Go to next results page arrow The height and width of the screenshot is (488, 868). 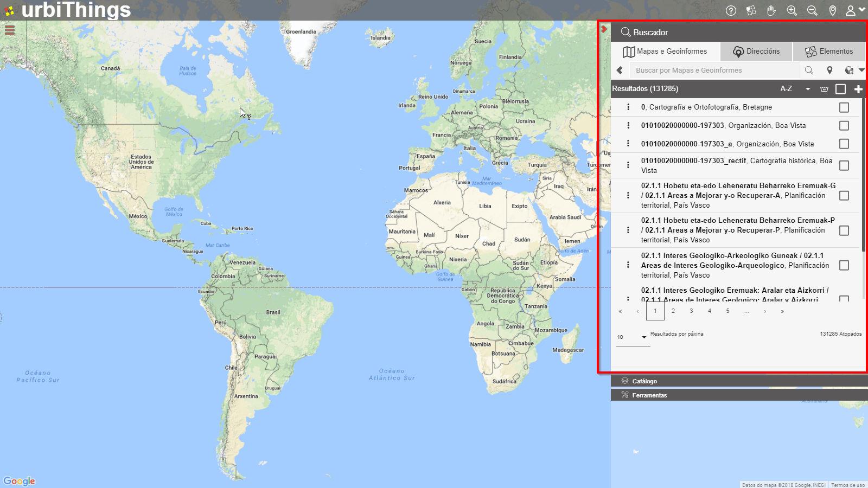[765, 311]
